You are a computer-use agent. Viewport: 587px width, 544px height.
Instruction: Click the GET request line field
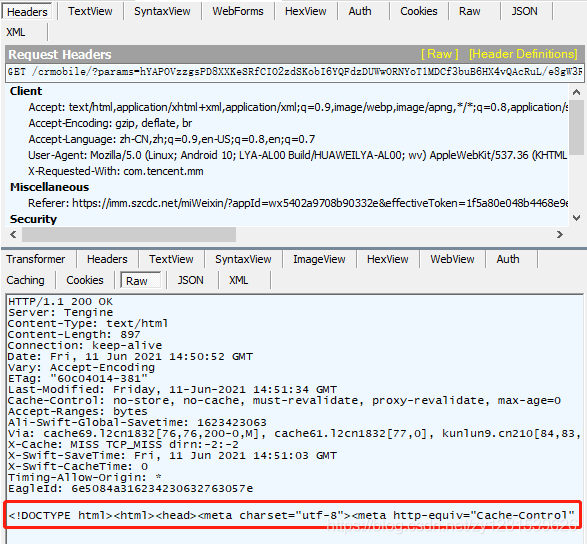click(294, 72)
